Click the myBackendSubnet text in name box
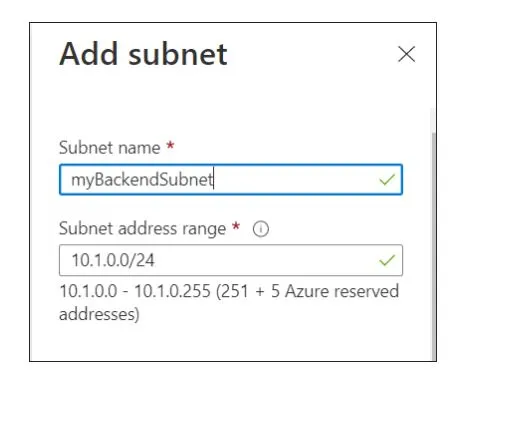The width and height of the screenshot is (513, 423). (x=142, y=180)
